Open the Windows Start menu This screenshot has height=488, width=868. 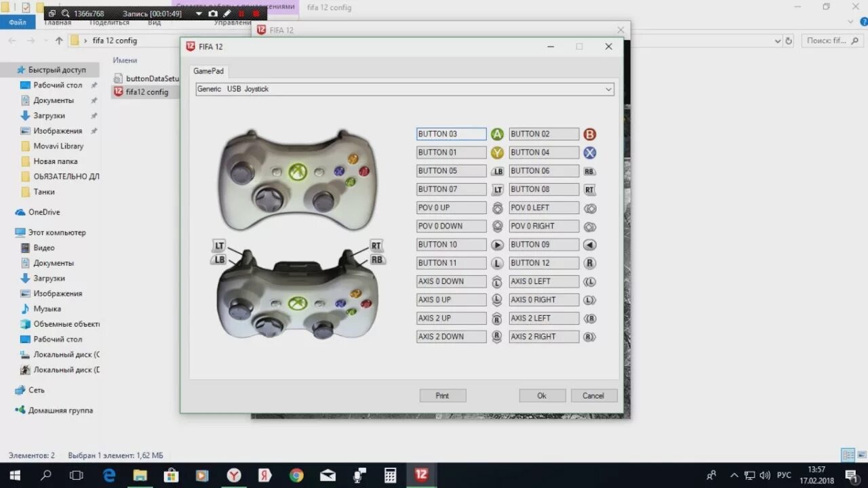(x=15, y=475)
